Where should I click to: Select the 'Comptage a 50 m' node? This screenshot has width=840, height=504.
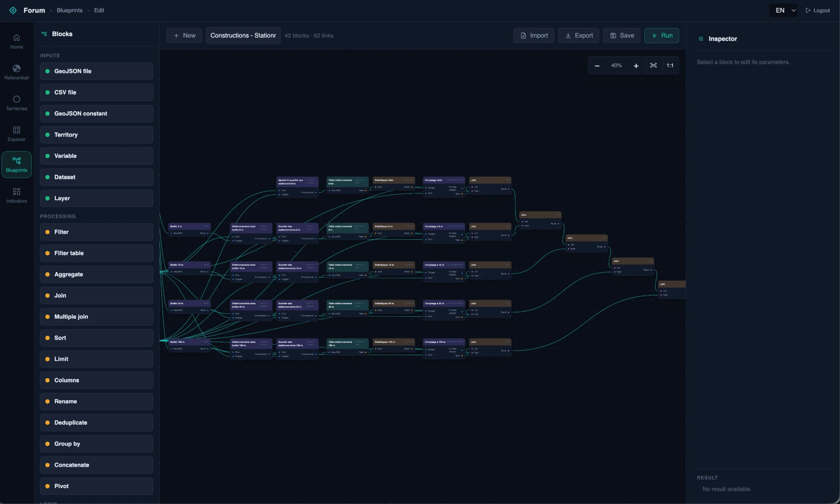click(x=444, y=310)
